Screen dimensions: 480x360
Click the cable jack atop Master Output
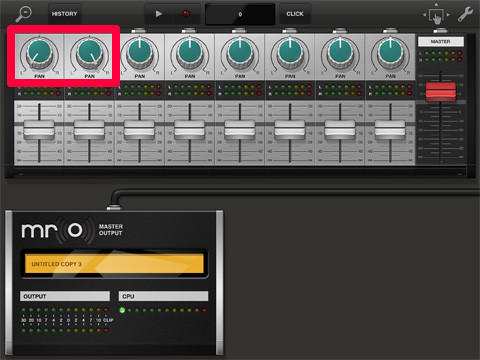(x=114, y=208)
